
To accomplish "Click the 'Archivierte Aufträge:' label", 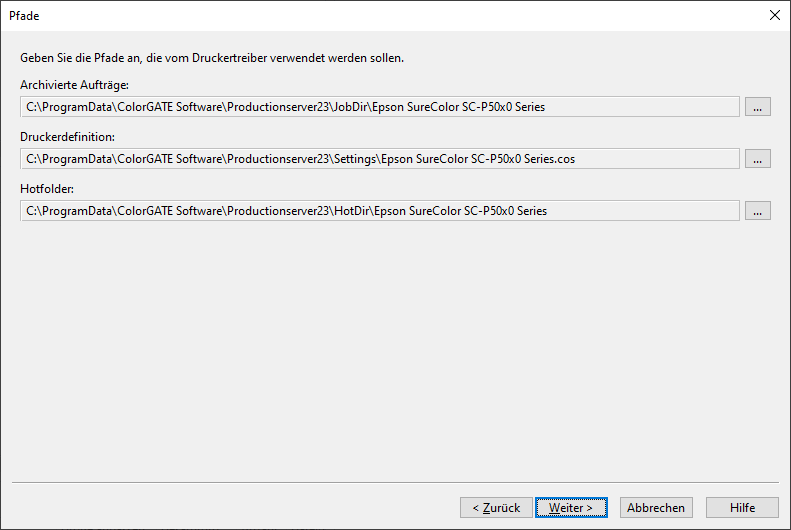I will 75,84.
